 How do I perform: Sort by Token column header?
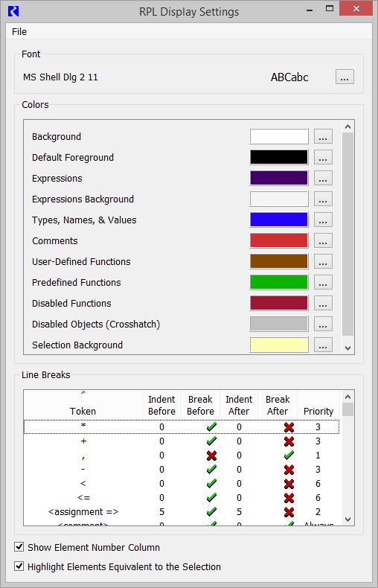pos(83,405)
